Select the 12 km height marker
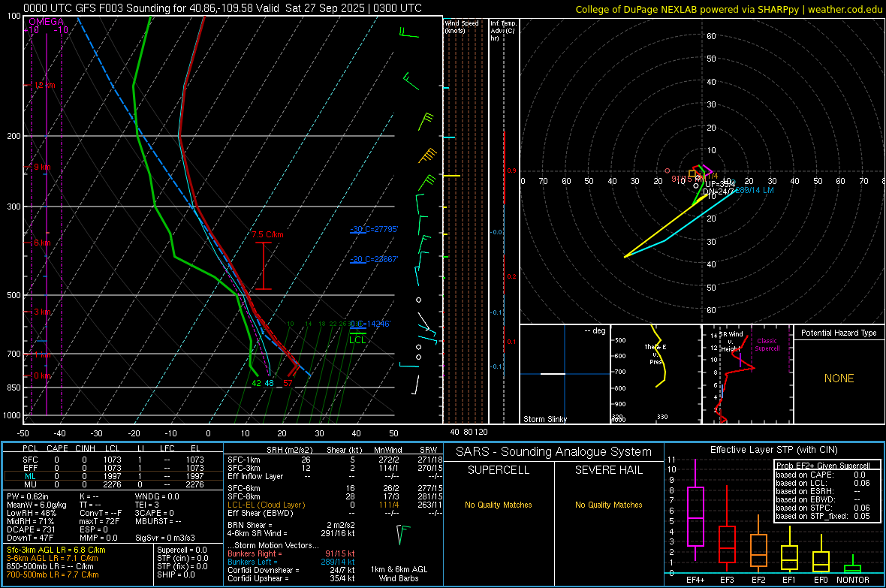The width and height of the screenshot is (886, 588). coord(44,85)
